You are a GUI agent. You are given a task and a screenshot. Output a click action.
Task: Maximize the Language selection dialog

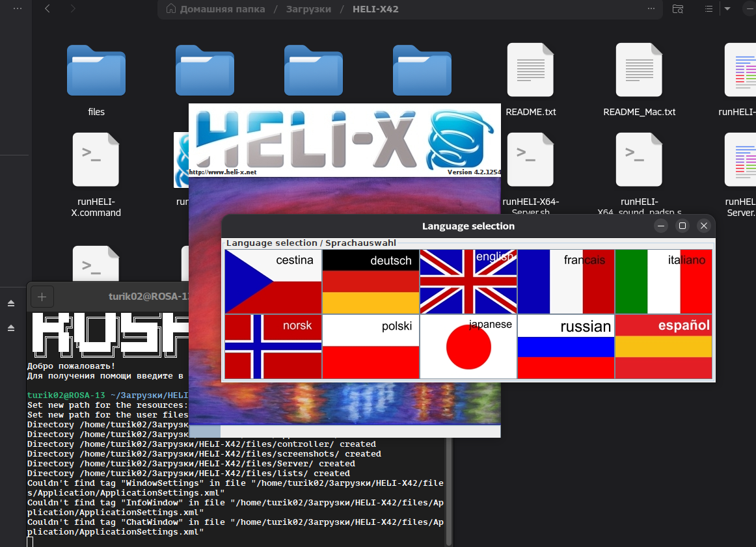pyautogui.click(x=682, y=226)
